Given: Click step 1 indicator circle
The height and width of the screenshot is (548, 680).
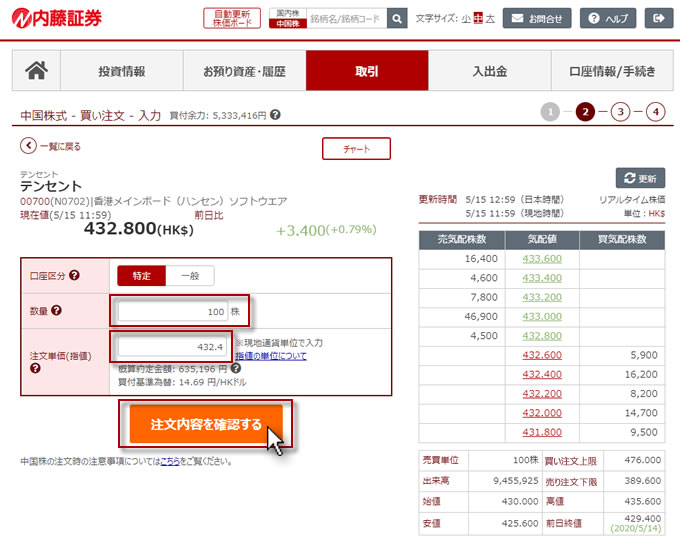Looking at the screenshot, I should click(550, 112).
